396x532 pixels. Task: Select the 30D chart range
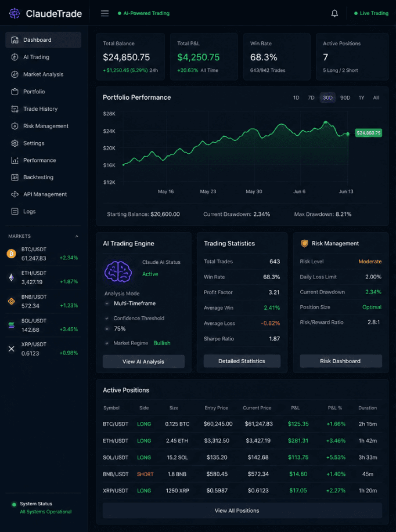click(x=327, y=97)
